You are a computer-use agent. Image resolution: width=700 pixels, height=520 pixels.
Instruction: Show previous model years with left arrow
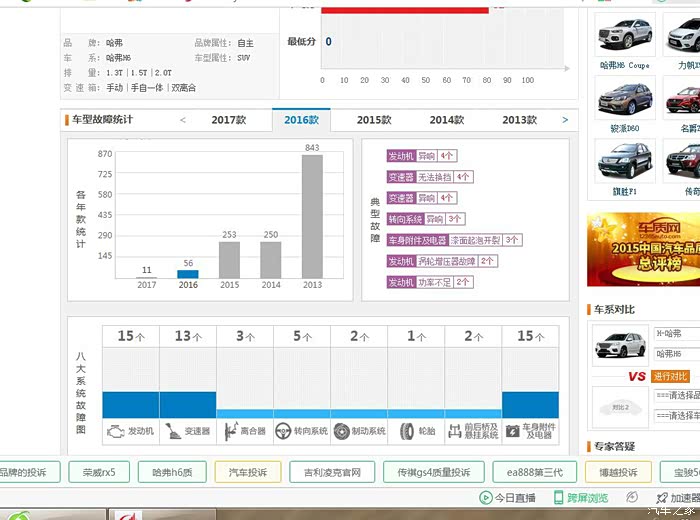(183, 120)
